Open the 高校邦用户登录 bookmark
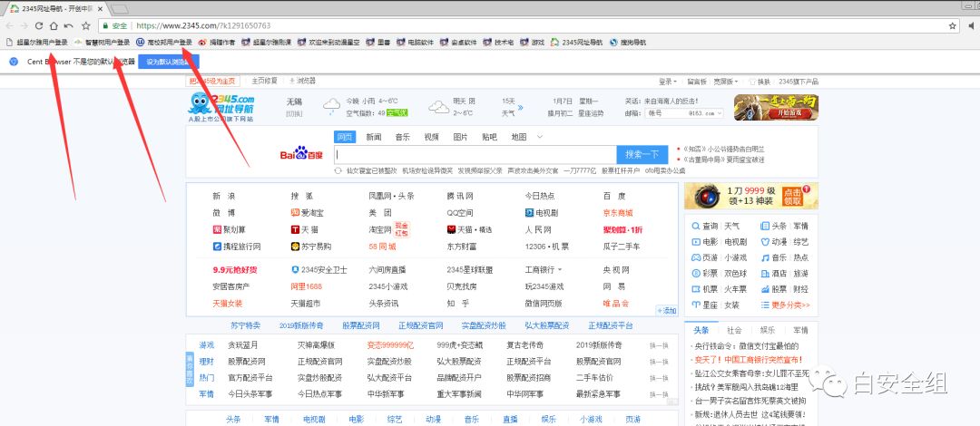Viewport: 980px width, 426px height. point(164,43)
